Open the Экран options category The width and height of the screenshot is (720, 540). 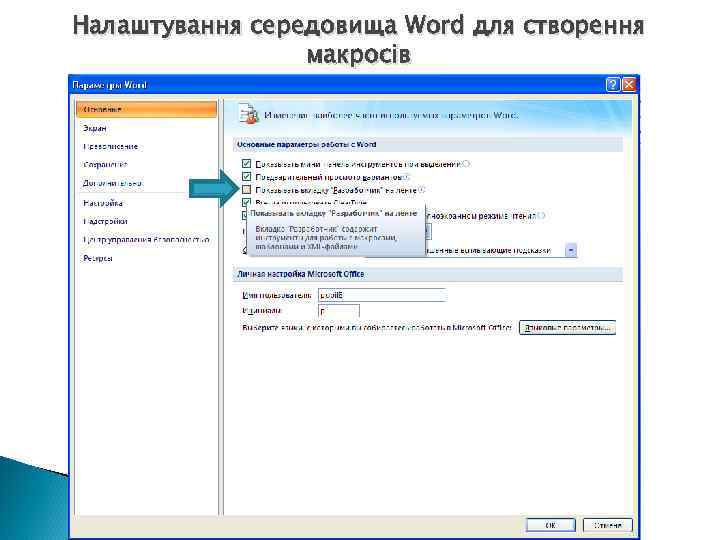pyautogui.click(x=95, y=128)
